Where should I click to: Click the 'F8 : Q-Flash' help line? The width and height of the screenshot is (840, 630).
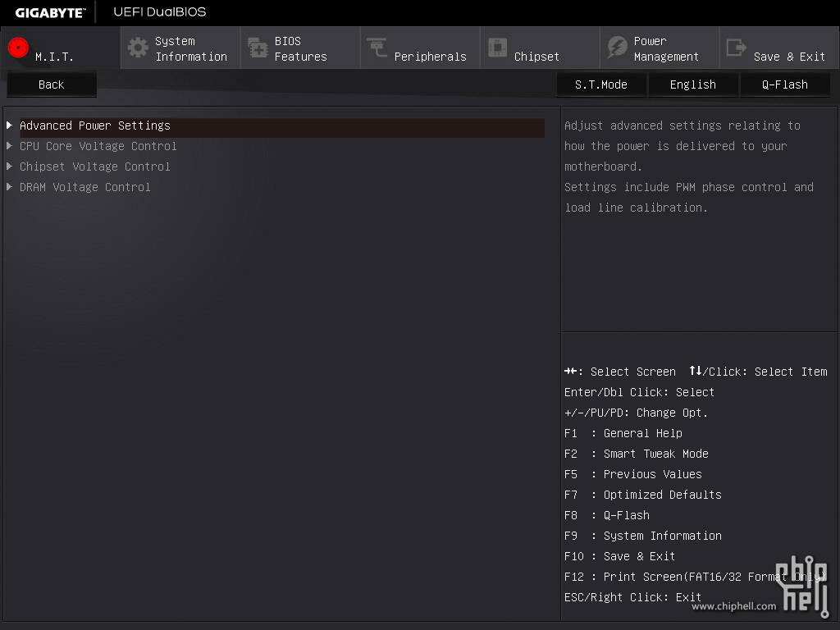607,515
